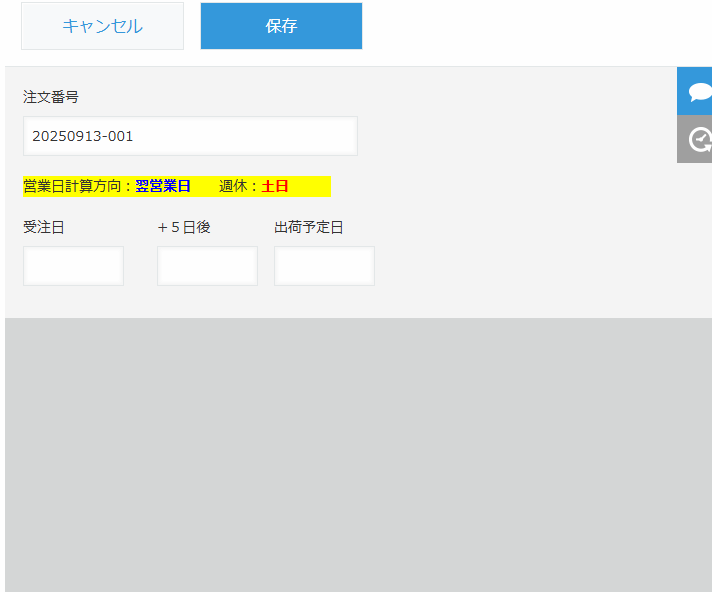Click into the 受注日 date field
Screen dimensions: 712x592
point(73,266)
